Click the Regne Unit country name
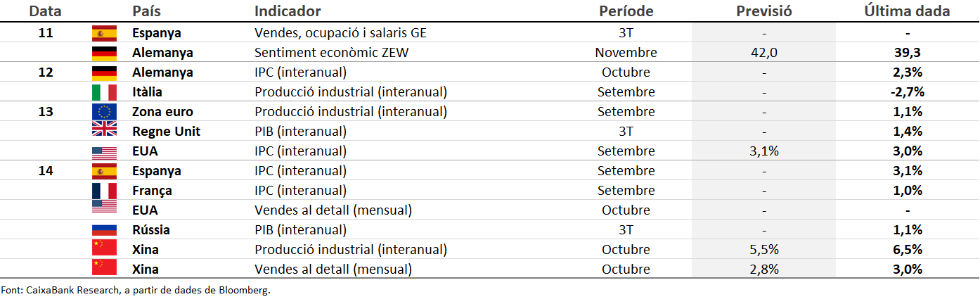Screen dimensions: 980x304 point(166,132)
